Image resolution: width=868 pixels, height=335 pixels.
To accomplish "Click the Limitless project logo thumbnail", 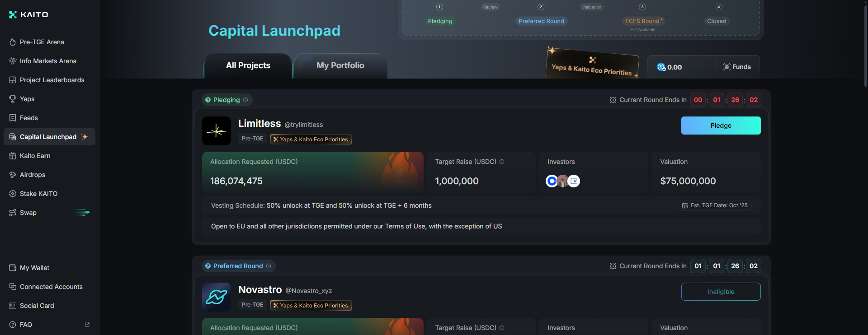I will point(216,131).
